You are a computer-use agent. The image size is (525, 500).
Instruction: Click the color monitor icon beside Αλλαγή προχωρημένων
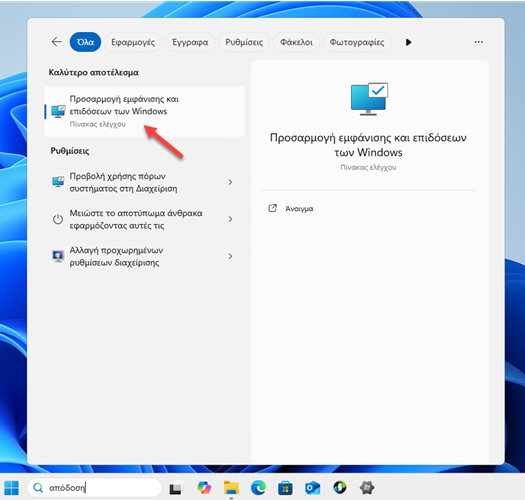click(x=58, y=256)
